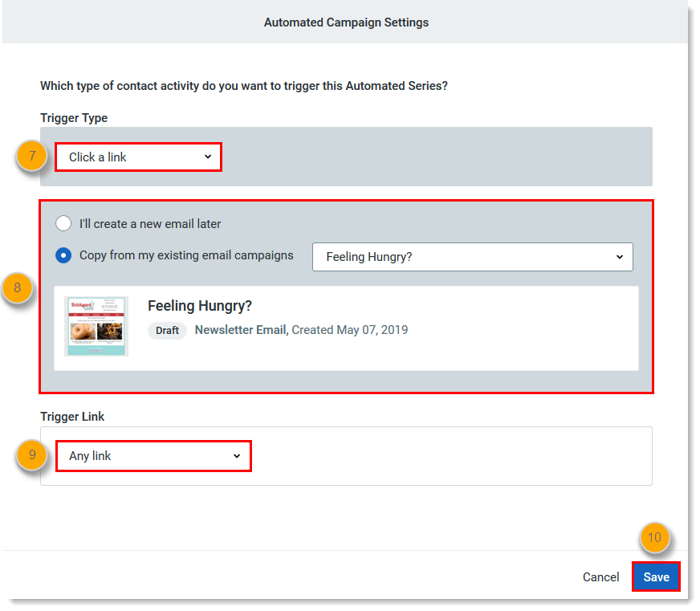Viewport: 700px width, 611px height.
Task: Click the campaign selector dropdown arrow
Action: click(619, 256)
